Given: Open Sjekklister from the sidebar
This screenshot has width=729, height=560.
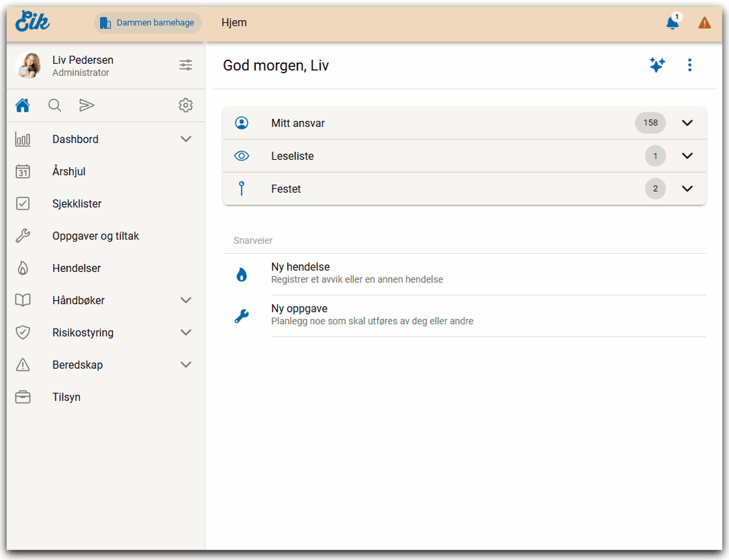Looking at the screenshot, I should pos(77,203).
